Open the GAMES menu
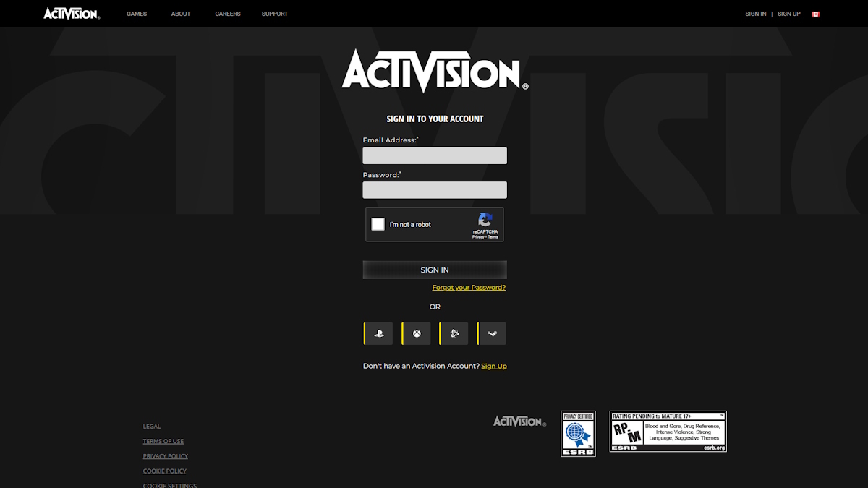868x488 pixels. [137, 13]
